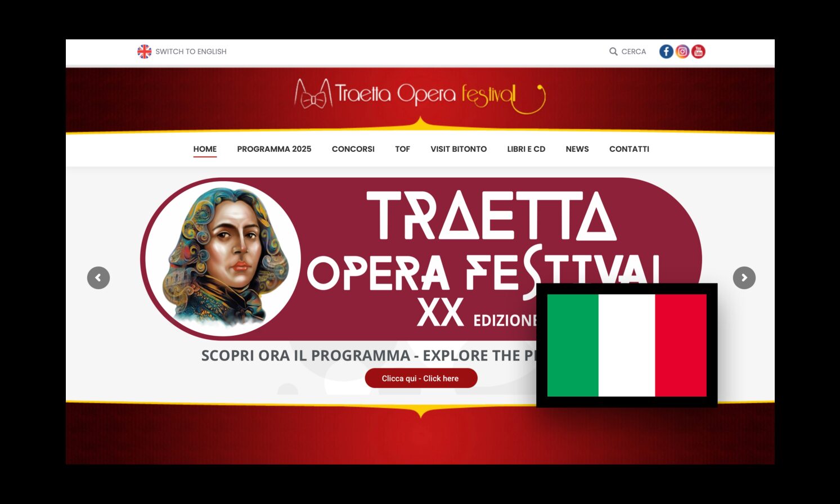Click the Italian flag overlay image

click(627, 345)
